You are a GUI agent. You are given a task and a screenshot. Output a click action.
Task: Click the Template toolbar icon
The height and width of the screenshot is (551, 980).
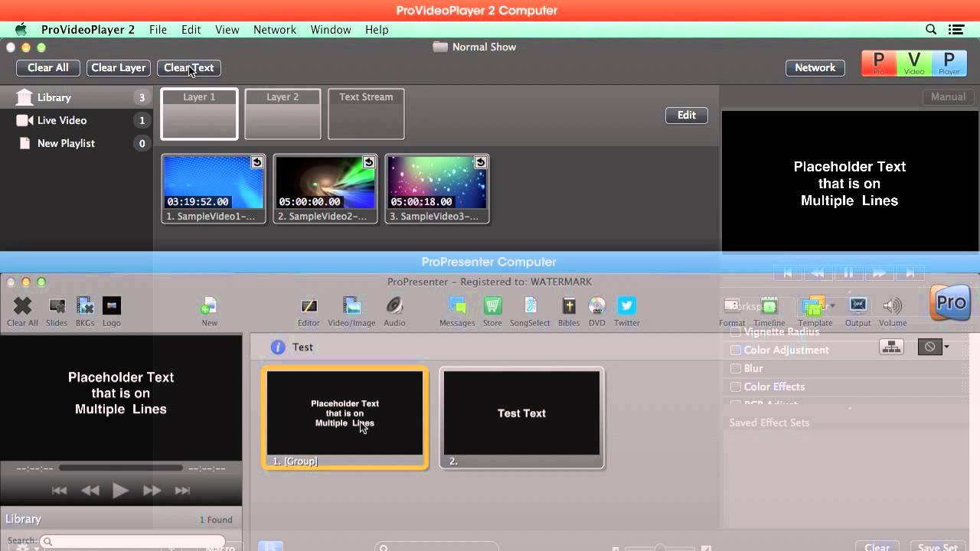coord(813,306)
